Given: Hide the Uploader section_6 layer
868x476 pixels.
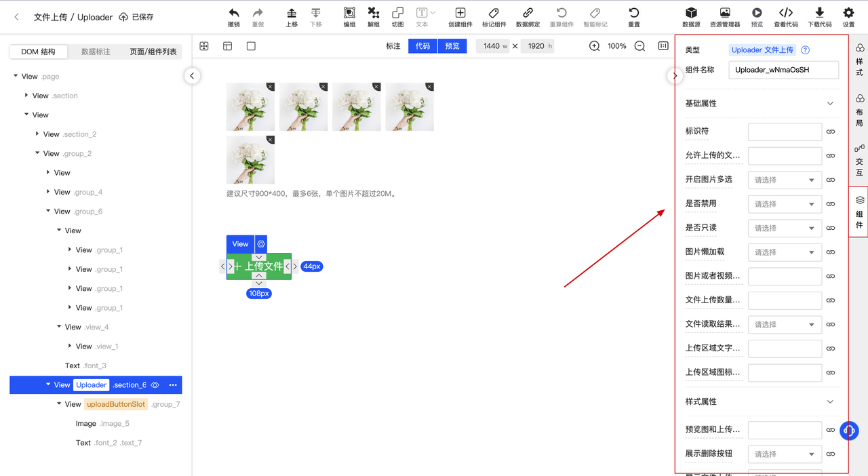Looking at the screenshot, I should (154, 384).
